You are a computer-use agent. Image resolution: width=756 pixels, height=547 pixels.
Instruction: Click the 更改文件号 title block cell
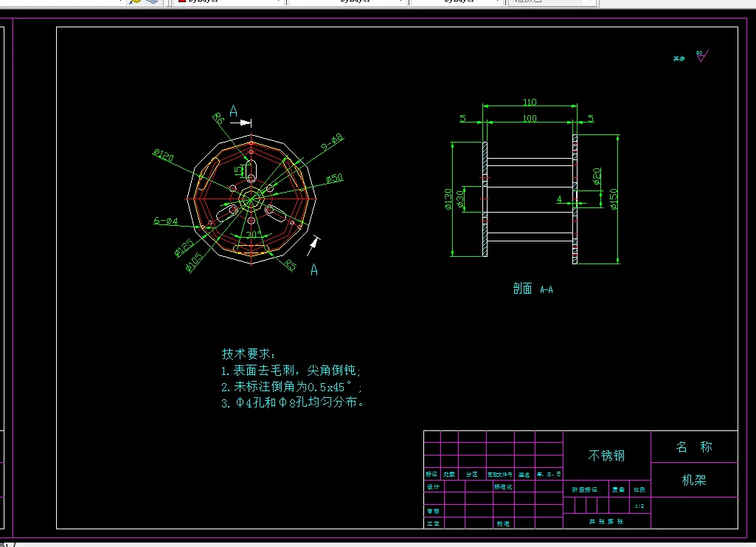(x=500, y=474)
